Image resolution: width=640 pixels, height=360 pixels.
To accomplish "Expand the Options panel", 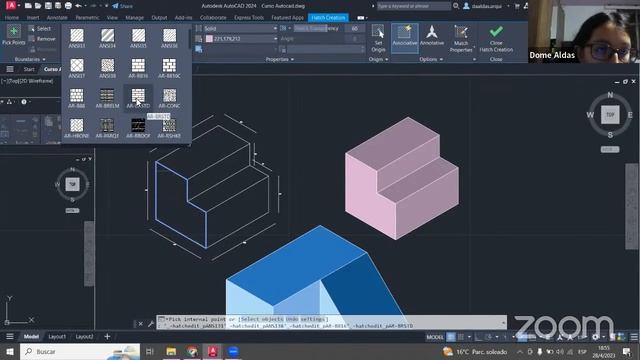I will click(x=431, y=59).
